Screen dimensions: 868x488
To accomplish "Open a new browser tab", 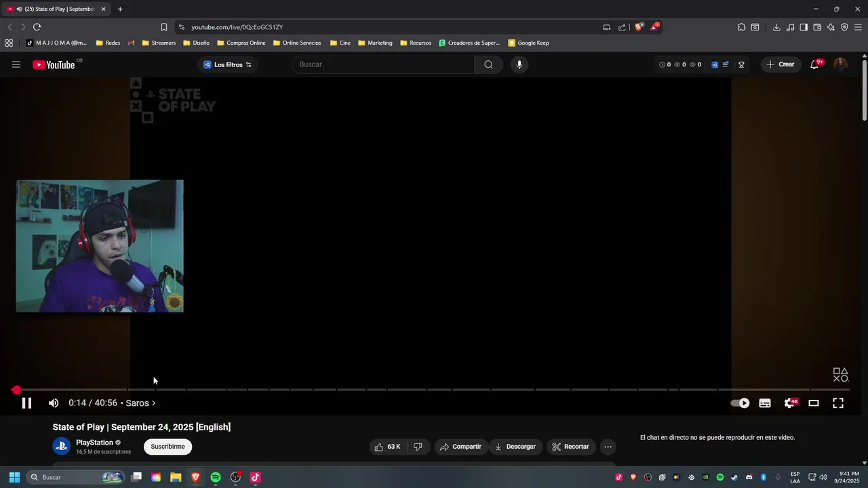I will 120,9.
